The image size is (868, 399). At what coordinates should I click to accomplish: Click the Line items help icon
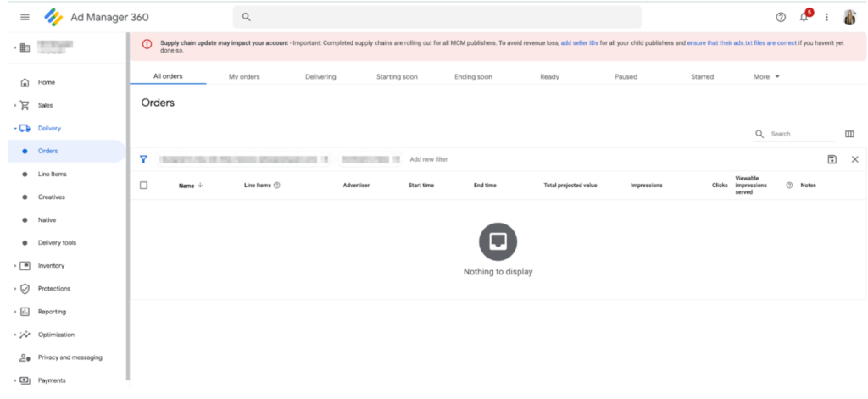(x=277, y=186)
